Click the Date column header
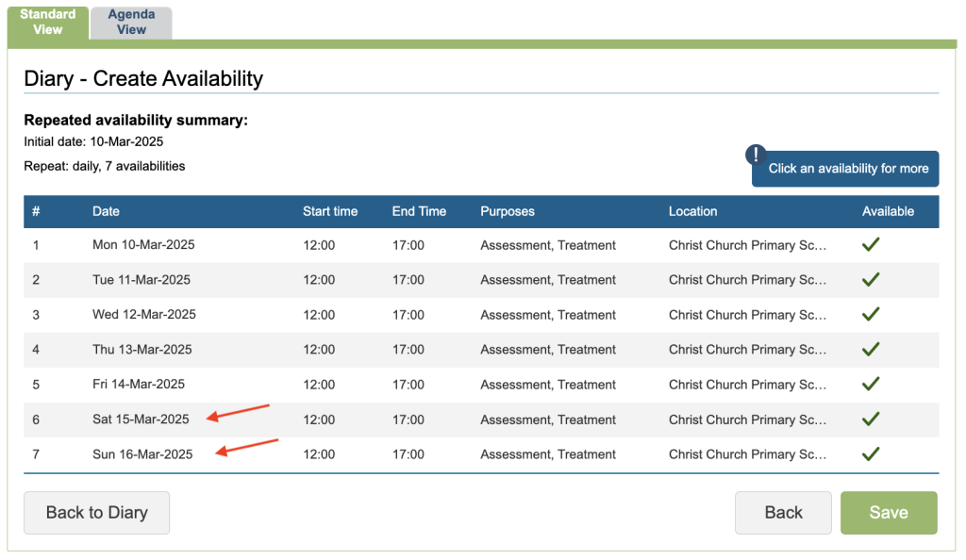Viewport: 966px width, 560px height. point(106,211)
